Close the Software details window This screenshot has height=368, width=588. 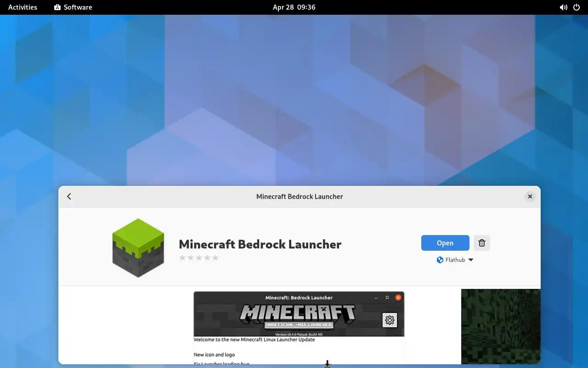[x=530, y=196]
